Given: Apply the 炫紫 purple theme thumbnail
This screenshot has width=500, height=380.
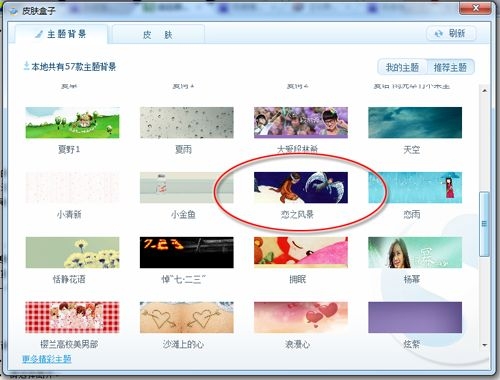Looking at the screenshot, I should click(x=415, y=318).
